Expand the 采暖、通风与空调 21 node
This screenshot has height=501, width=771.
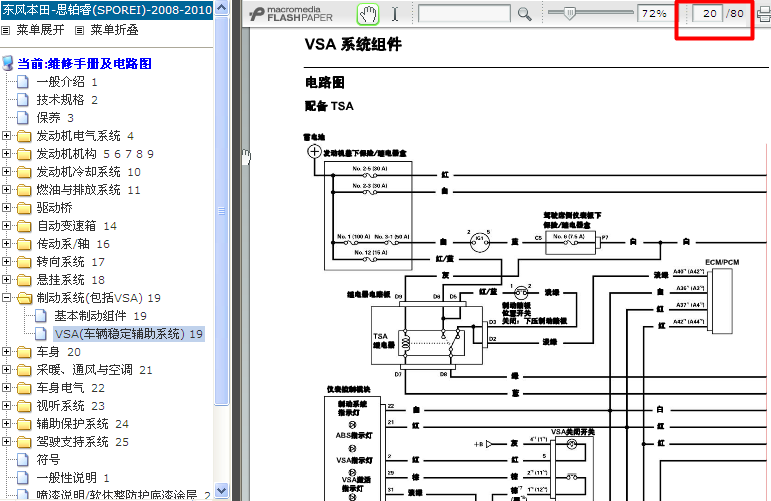click(6, 369)
